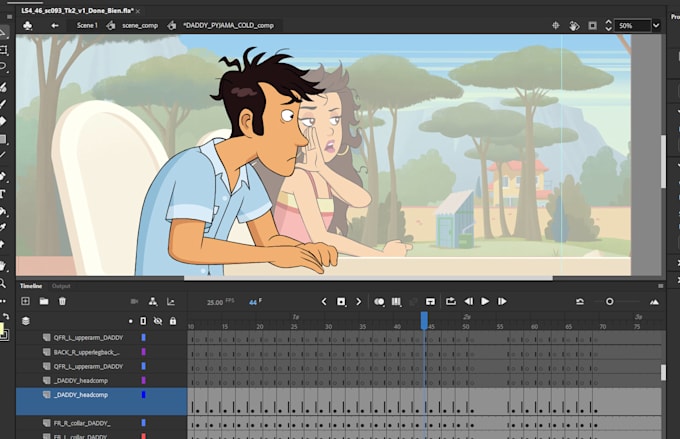The image size is (680, 439).
Task: Click the blue playhead at frame 44
Action: click(x=424, y=321)
